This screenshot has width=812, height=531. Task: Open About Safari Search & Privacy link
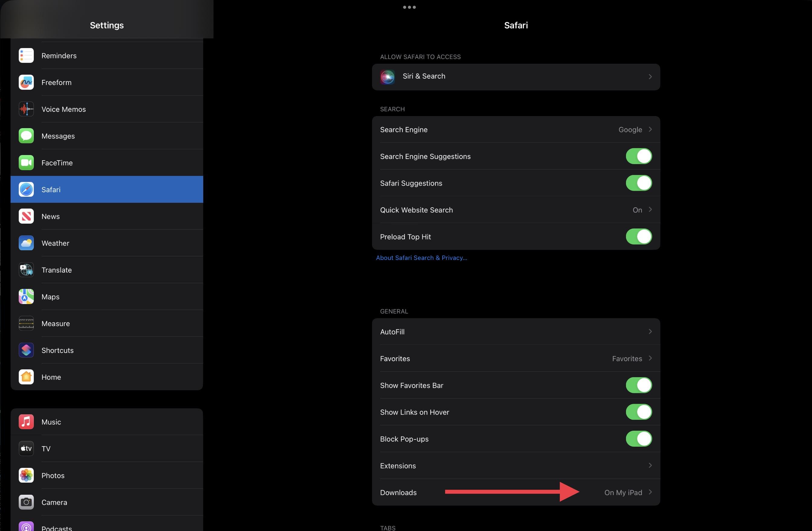(421, 258)
